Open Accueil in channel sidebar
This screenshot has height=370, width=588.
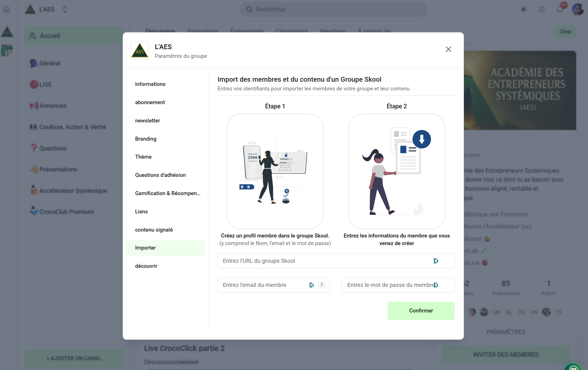point(74,36)
